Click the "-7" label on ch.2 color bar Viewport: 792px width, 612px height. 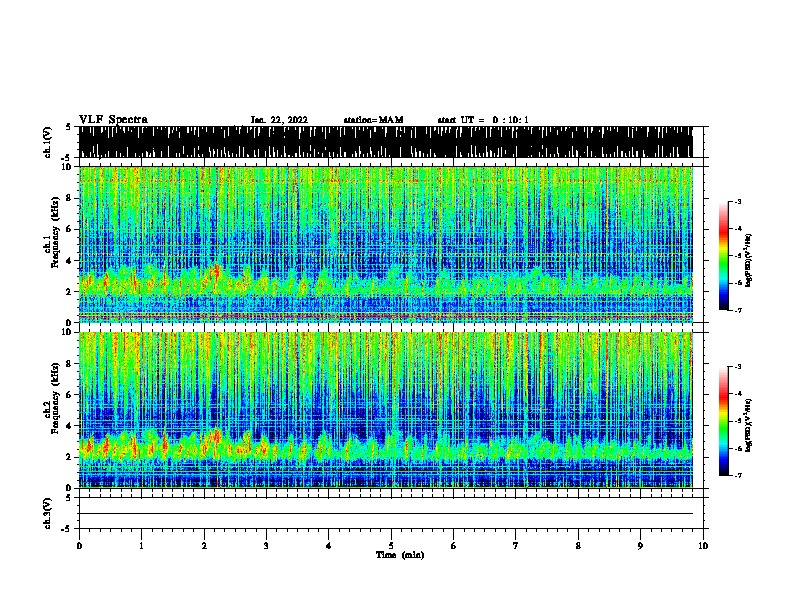coord(737,475)
